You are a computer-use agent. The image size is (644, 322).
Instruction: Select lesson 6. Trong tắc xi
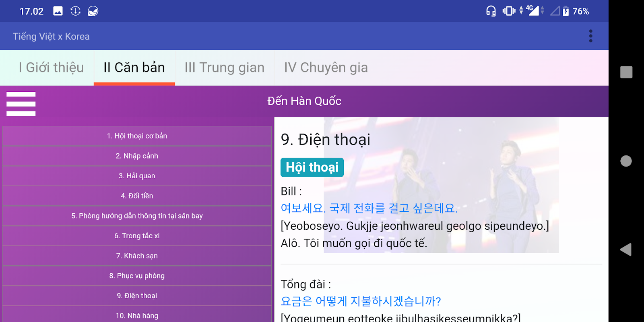tap(137, 236)
